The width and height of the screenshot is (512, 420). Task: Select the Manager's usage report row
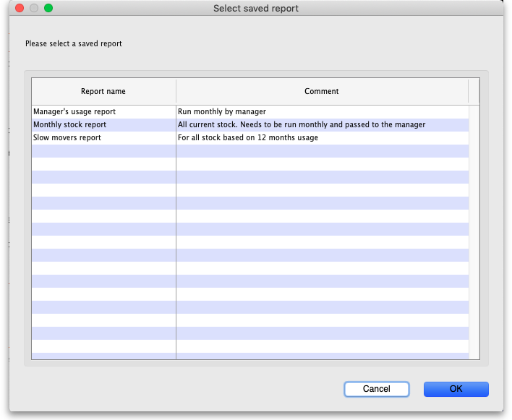[x=74, y=112]
